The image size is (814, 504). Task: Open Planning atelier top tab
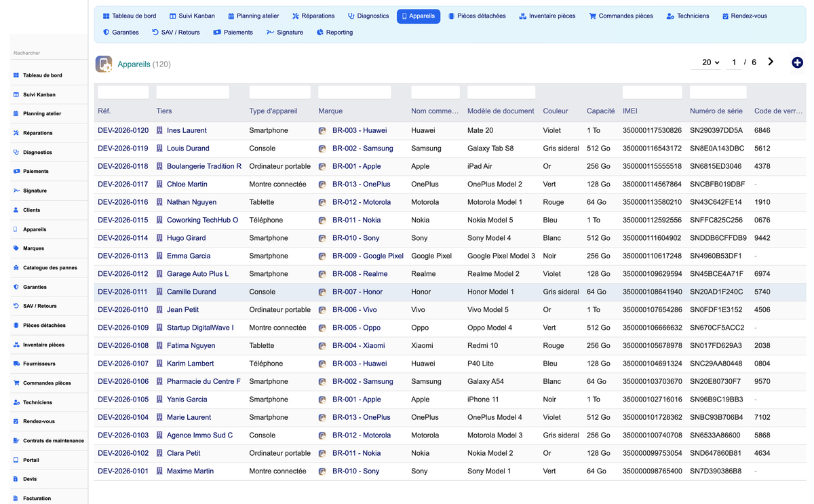pyautogui.click(x=254, y=16)
